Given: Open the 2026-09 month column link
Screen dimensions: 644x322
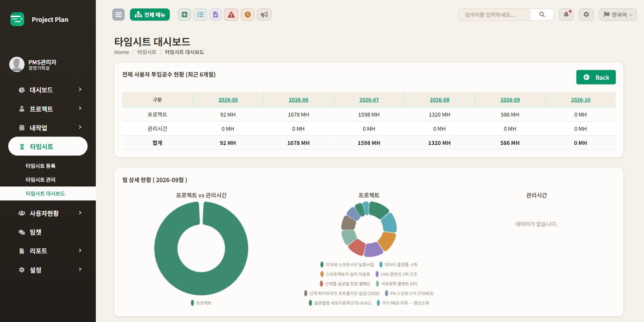Looking at the screenshot, I should pyautogui.click(x=510, y=100).
